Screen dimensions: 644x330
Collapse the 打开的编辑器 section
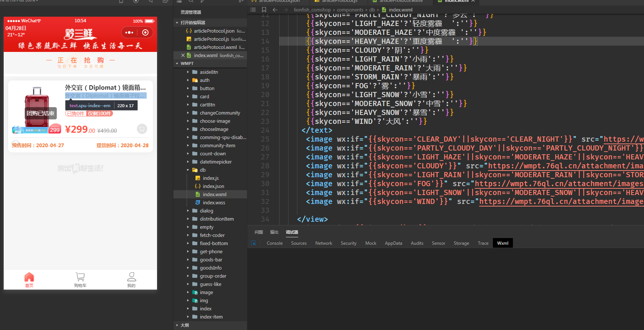(x=177, y=23)
